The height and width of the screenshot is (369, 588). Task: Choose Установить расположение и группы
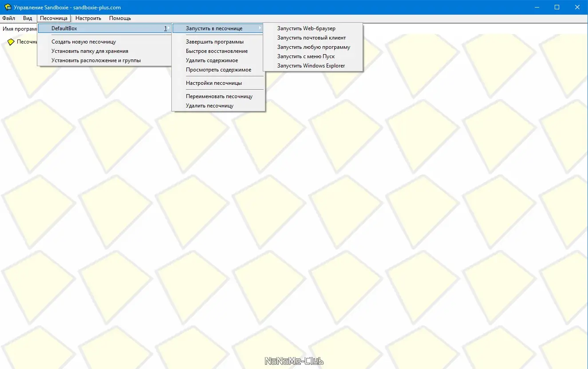pyautogui.click(x=105, y=60)
